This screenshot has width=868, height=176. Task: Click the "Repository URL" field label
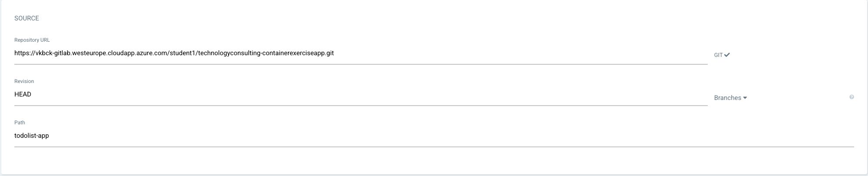(x=32, y=40)
